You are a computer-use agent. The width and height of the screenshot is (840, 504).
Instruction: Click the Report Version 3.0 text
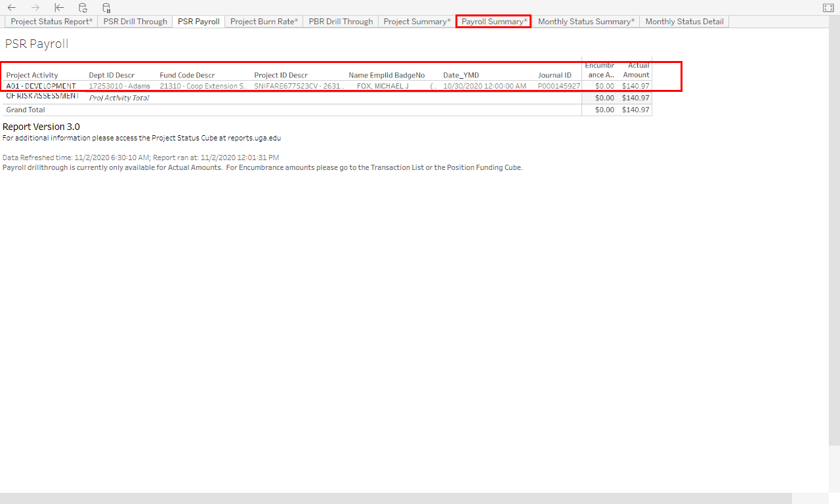pyautogui.click(x=41, y=126)
